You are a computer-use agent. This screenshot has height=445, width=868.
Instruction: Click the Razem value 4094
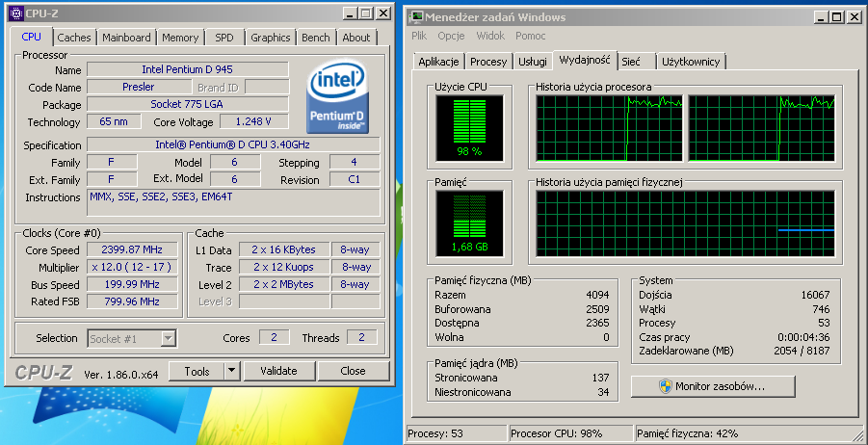598,295
